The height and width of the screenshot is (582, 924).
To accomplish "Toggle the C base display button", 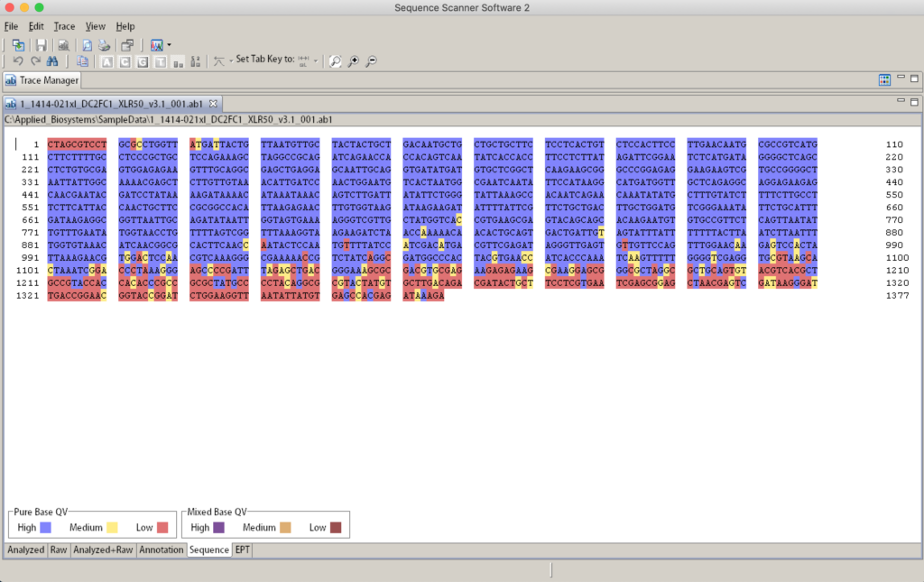I will tap(124, 61).
